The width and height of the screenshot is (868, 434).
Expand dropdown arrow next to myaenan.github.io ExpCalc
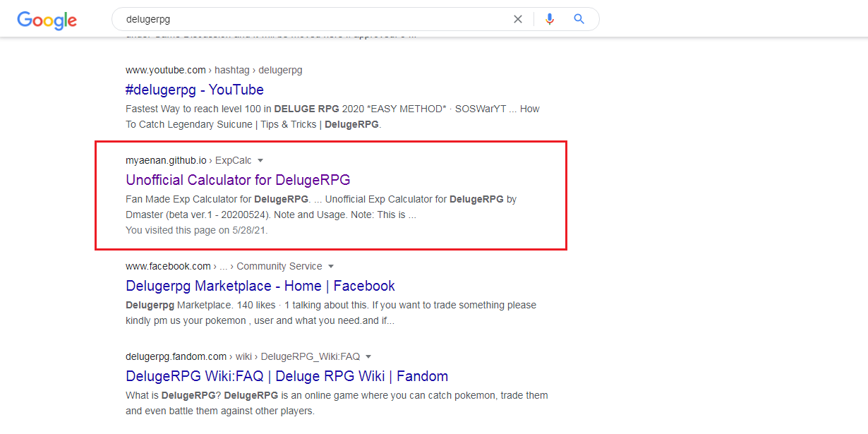[260, 161]
